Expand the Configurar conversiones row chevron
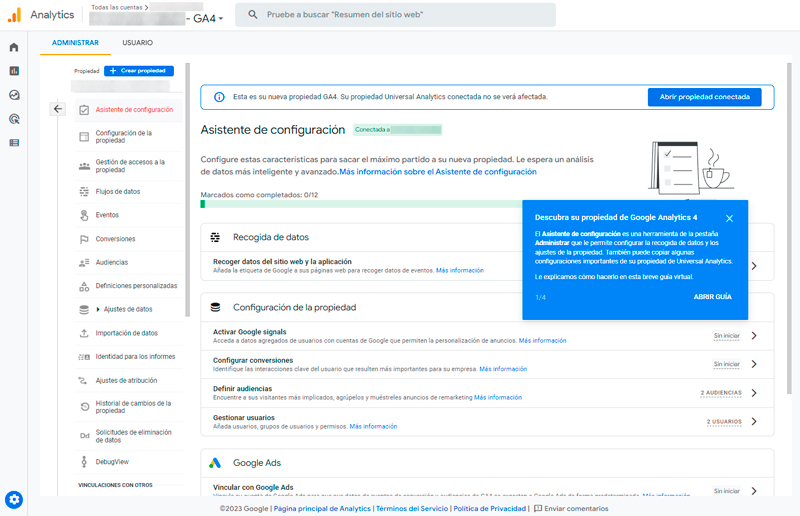Viewport: 800px width, 516px height. tap(754, 364)
